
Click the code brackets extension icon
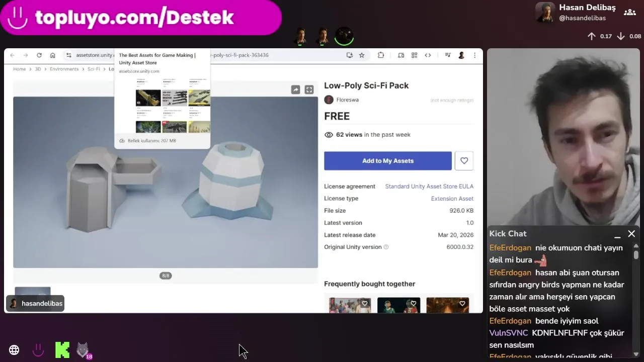[x=428, y=55]
